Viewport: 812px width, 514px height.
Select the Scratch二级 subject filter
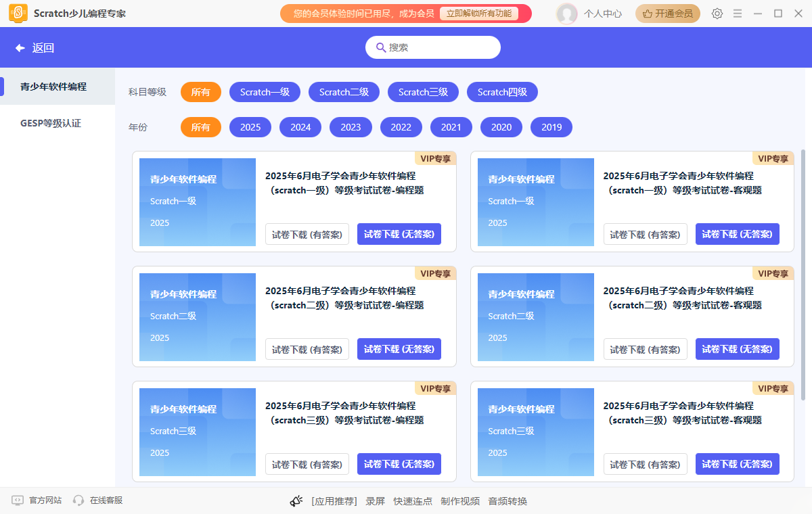(344, 92)
